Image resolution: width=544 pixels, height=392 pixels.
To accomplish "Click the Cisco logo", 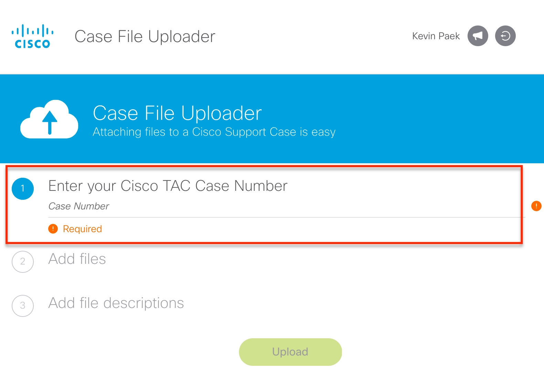I will click(32, 36).
